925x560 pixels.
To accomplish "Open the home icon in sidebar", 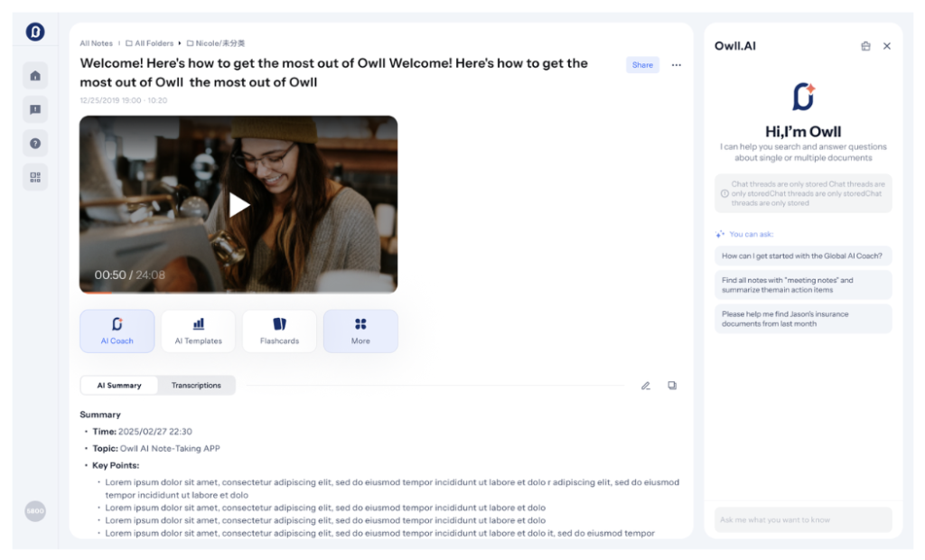I will point(35,76).
